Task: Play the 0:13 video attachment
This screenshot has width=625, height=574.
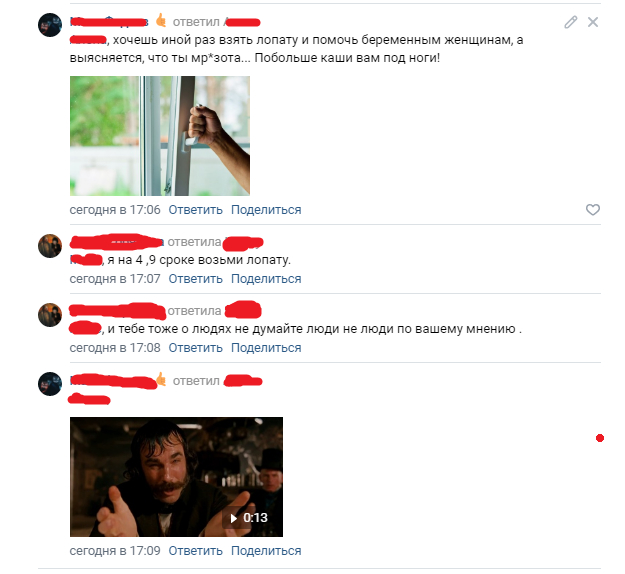Action: point(177,477)
